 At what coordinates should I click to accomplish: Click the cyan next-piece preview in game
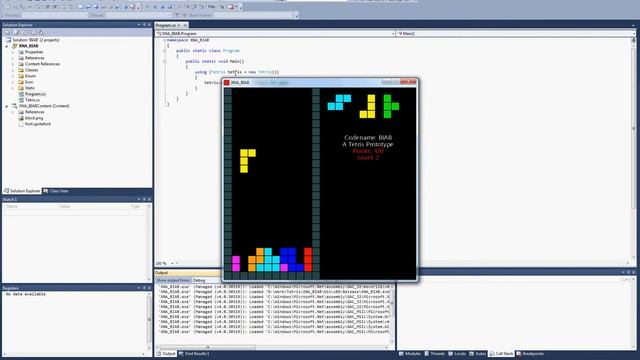tap(339, 102)
